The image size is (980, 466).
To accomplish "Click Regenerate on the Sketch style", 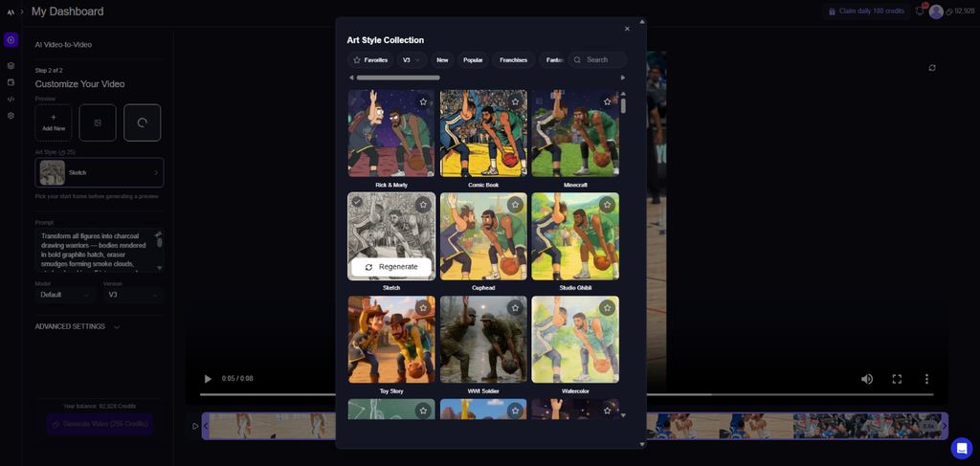I will pyautogui.click(x=391, y=267).
